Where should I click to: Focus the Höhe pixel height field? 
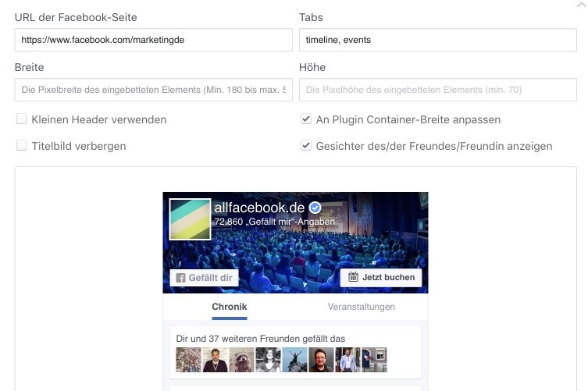tap(437, 90)
